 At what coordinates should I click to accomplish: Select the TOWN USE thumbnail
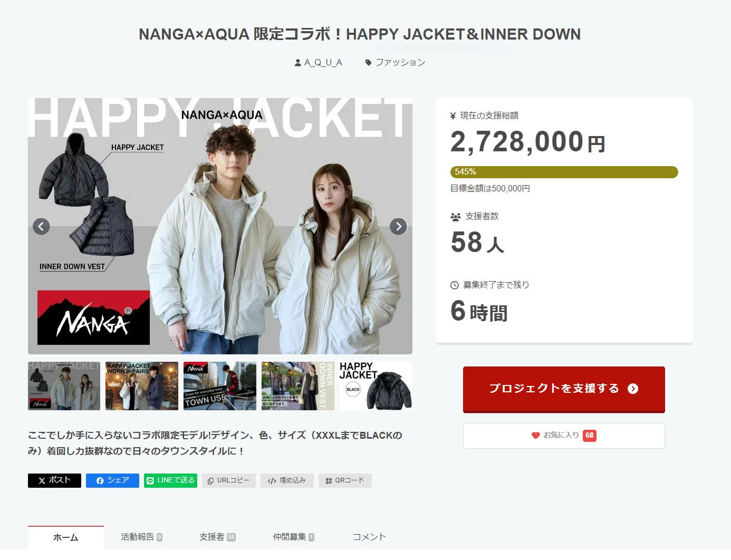(x=220, y=386)
